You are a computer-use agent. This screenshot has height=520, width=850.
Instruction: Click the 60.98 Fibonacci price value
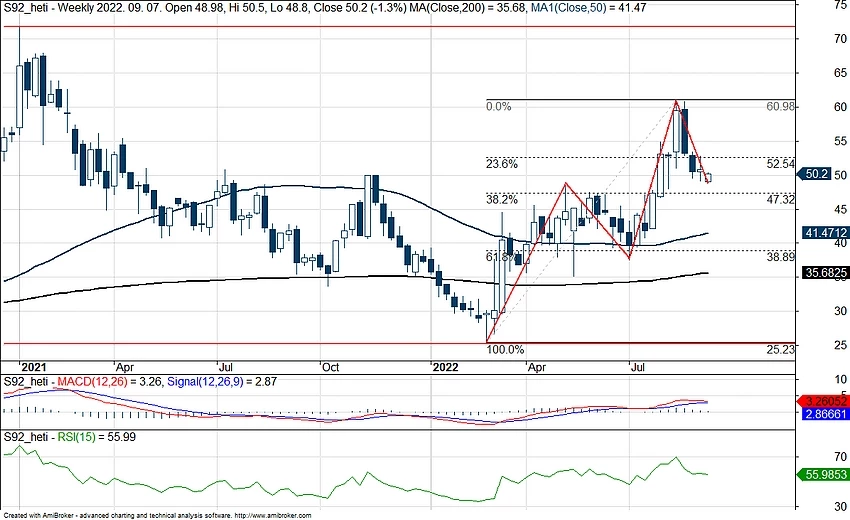click(780, 106)
